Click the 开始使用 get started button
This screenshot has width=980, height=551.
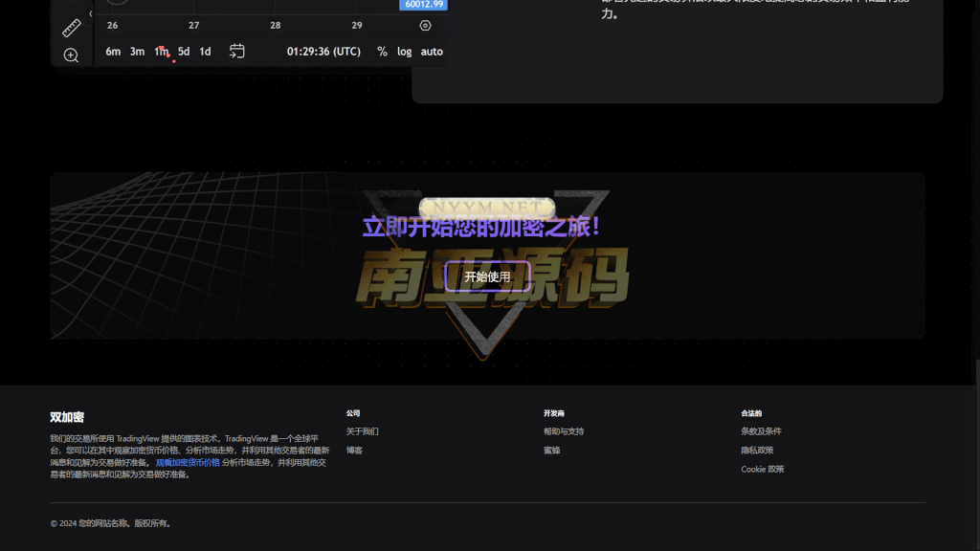point(487,276)
